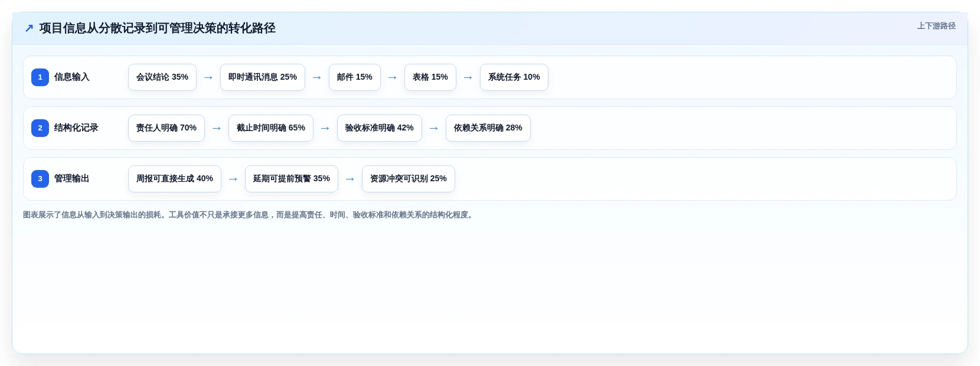Click the 管理输出 row label
The height and width of the screenshot is (366, 980).
(72, 179)
